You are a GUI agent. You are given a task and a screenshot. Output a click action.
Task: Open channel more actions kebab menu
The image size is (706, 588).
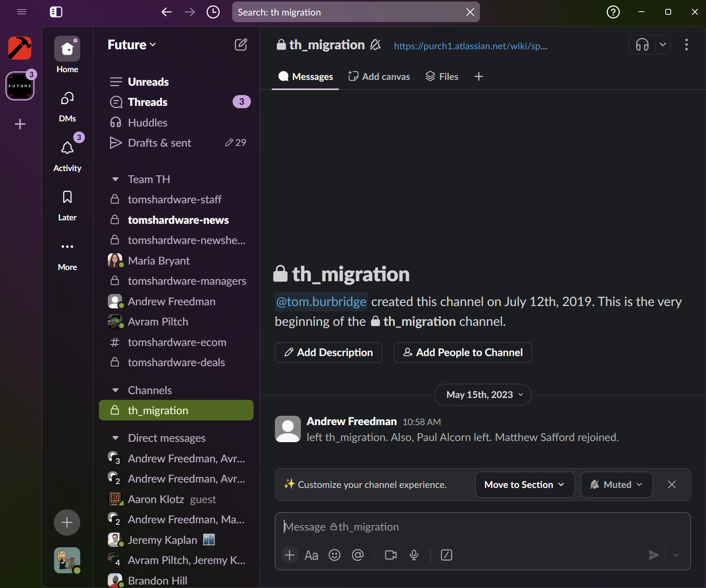pyautogui.click(x=686, y=45)
